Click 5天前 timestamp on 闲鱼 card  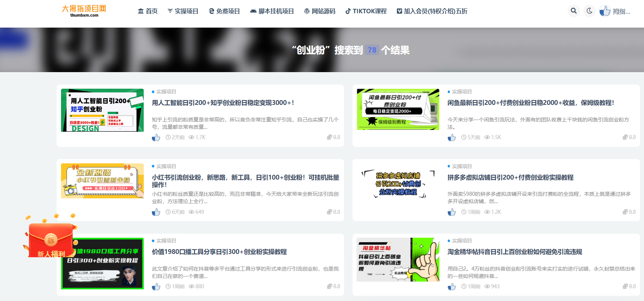point(471,137)
